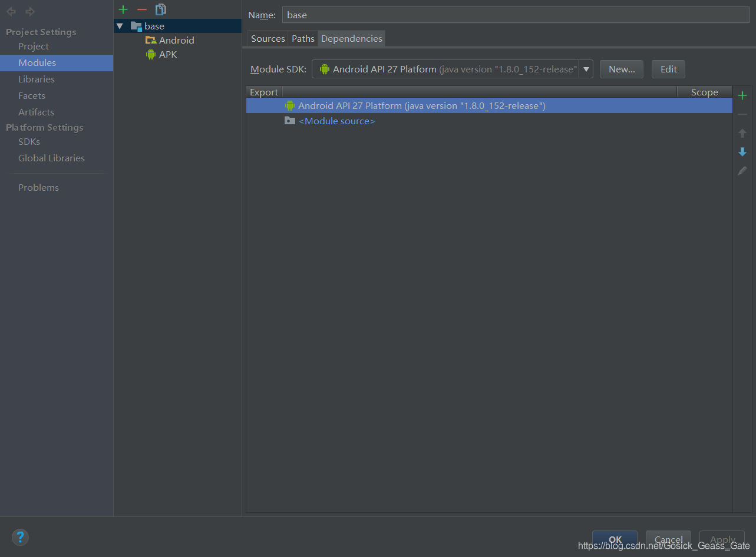Click the New... SDK button
Image resolution: width=756 pixels, height=557 pixels.
pos(622,69)
